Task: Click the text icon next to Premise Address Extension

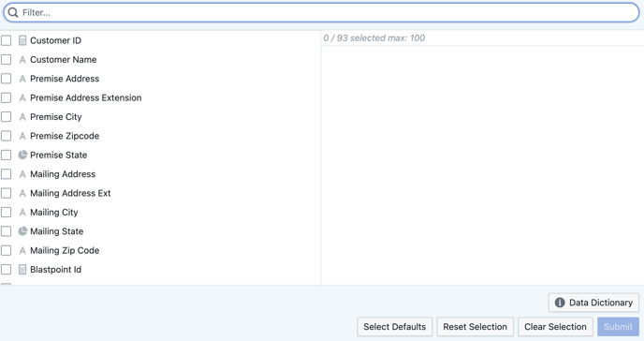Action: tap(22, 97)
